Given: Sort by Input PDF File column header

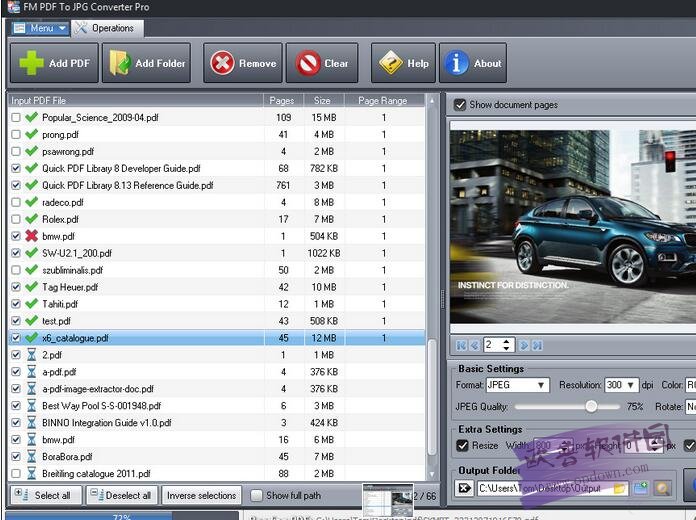Looking at the screenshot, I should tap(135, 100).
